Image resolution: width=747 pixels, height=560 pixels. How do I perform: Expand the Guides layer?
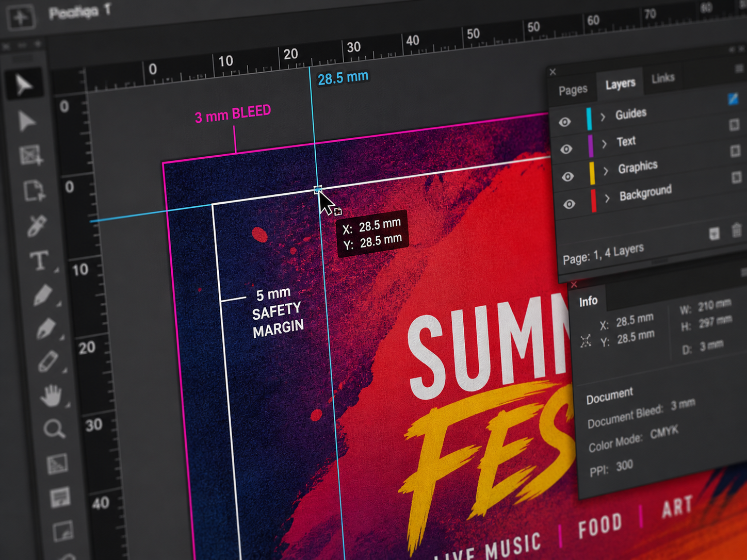click(x=603, y=118)
